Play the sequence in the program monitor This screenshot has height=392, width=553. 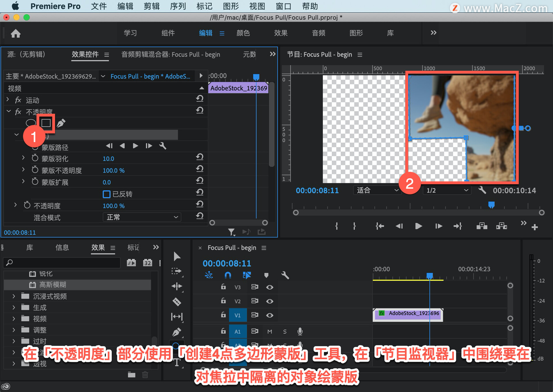pos(418,226)
